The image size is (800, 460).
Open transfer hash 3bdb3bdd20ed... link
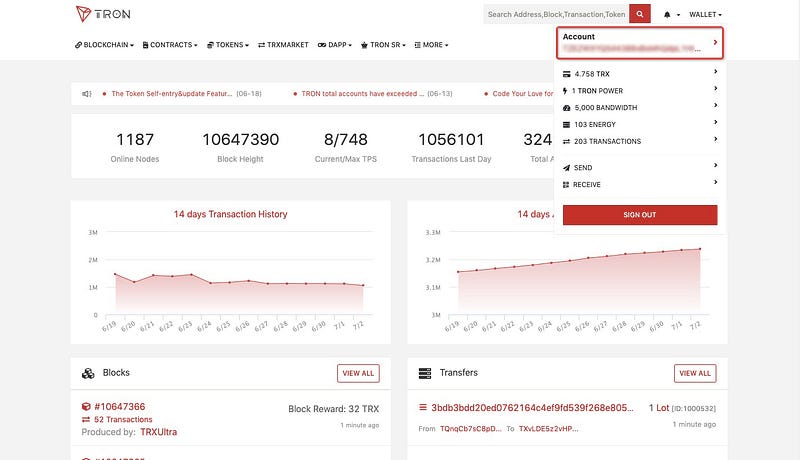click(x=532, y=407)
